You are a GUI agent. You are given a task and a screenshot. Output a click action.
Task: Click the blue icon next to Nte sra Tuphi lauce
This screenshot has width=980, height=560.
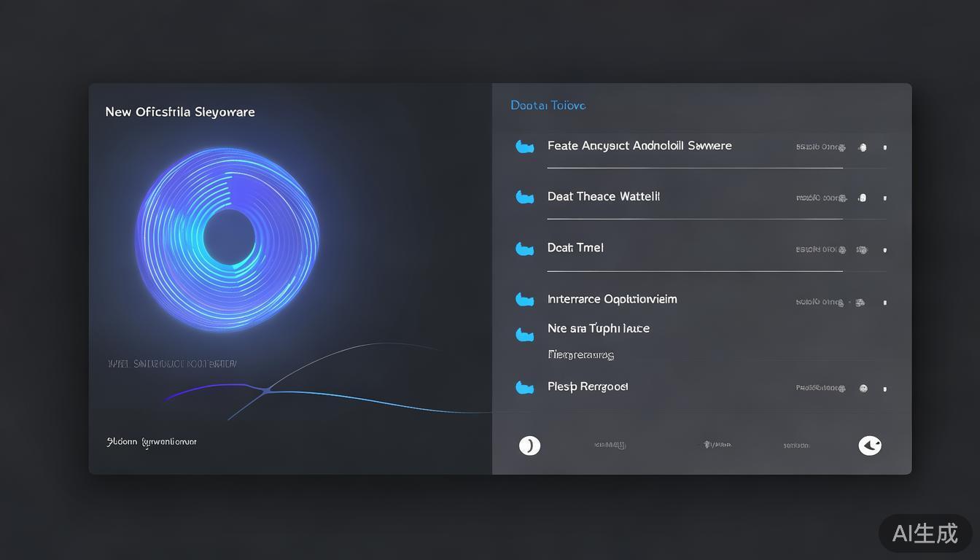click(x=524, y=334)
